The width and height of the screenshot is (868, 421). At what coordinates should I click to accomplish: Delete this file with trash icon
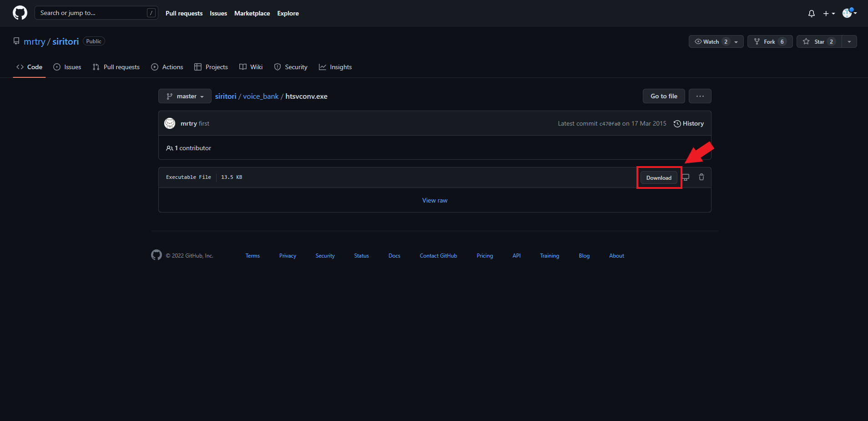tap(701, 177)
